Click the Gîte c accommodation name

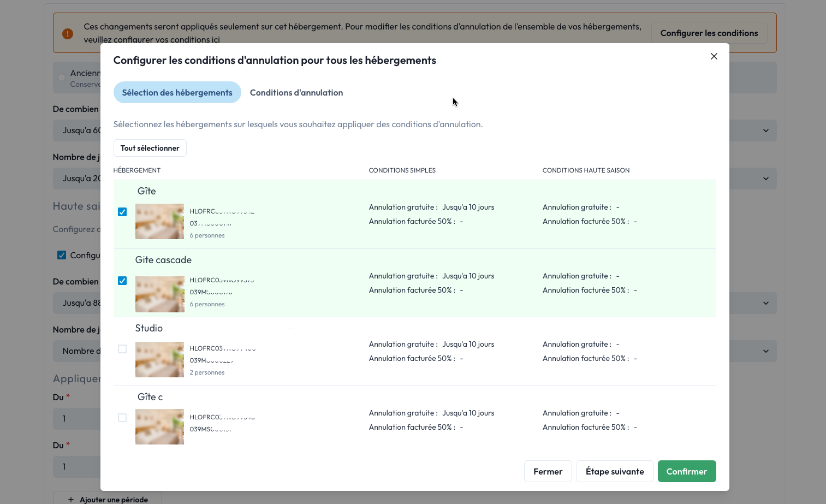tap(150, 397)
